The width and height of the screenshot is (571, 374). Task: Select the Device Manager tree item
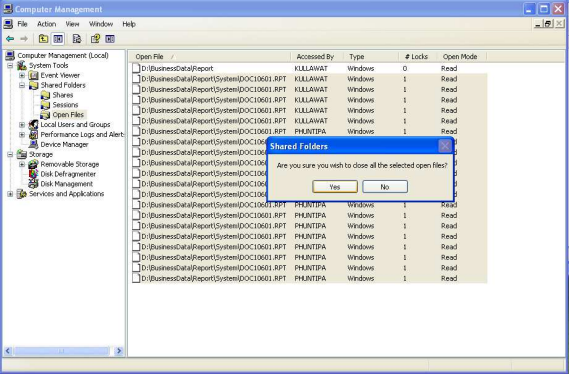tap(64, 145)
